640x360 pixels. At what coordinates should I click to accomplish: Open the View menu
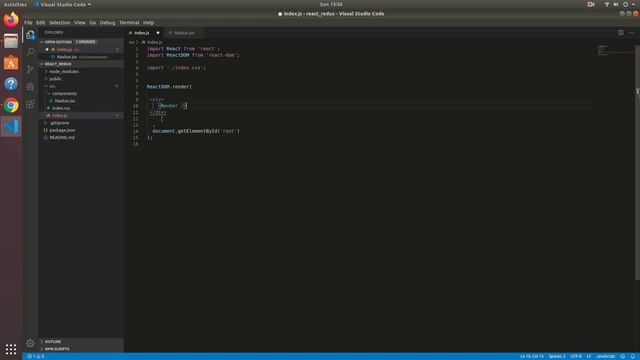[80, 23]
